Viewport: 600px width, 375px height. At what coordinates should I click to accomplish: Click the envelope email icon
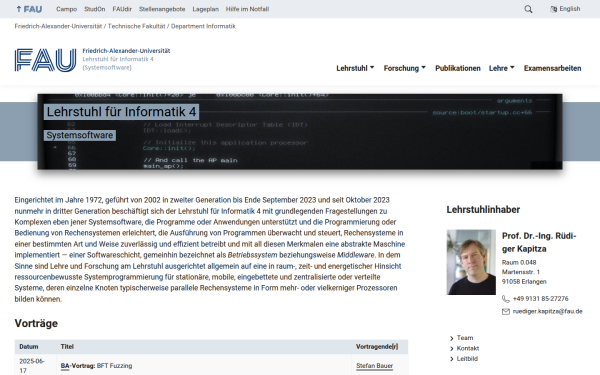coord(505,311)
